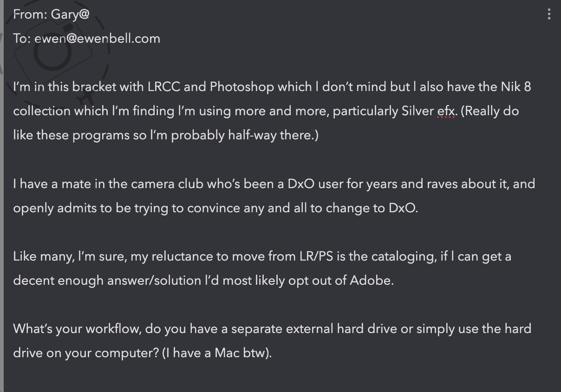
Task: Click the word "Mac" in the last line
Action: point(226,353)
